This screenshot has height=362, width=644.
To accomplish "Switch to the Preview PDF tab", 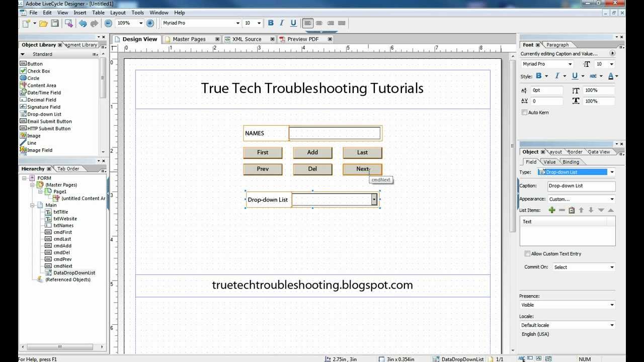I will coord(303,39).
